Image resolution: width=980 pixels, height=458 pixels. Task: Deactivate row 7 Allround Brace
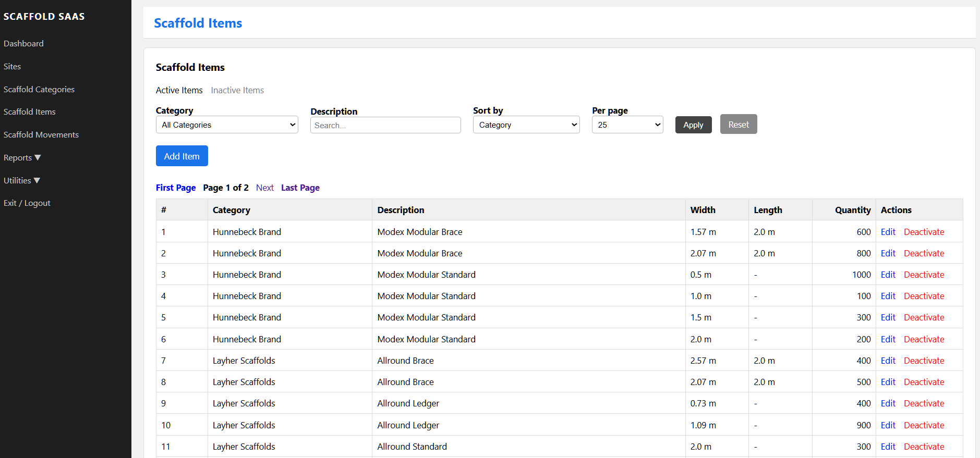point(924,361)
